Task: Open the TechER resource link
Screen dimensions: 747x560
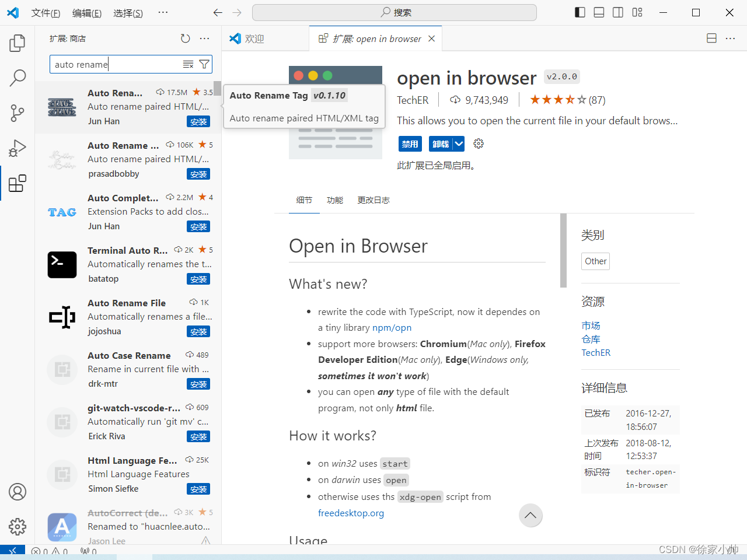Action: (596, 352)
